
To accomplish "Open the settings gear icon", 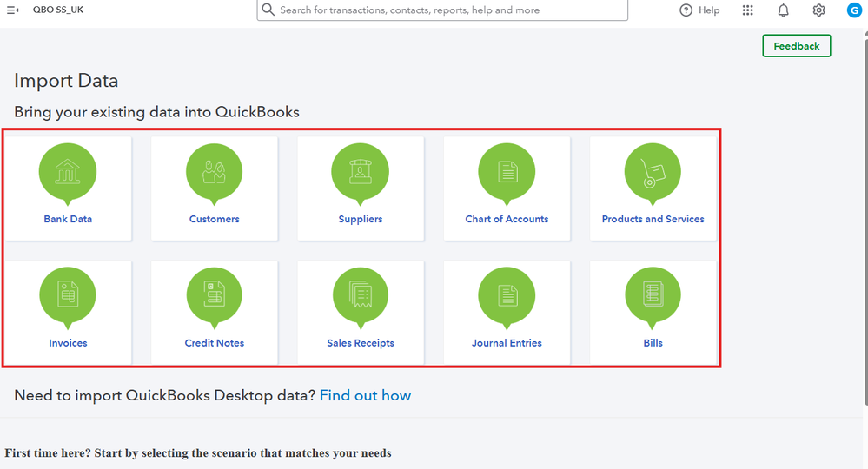I will [818, 10].
